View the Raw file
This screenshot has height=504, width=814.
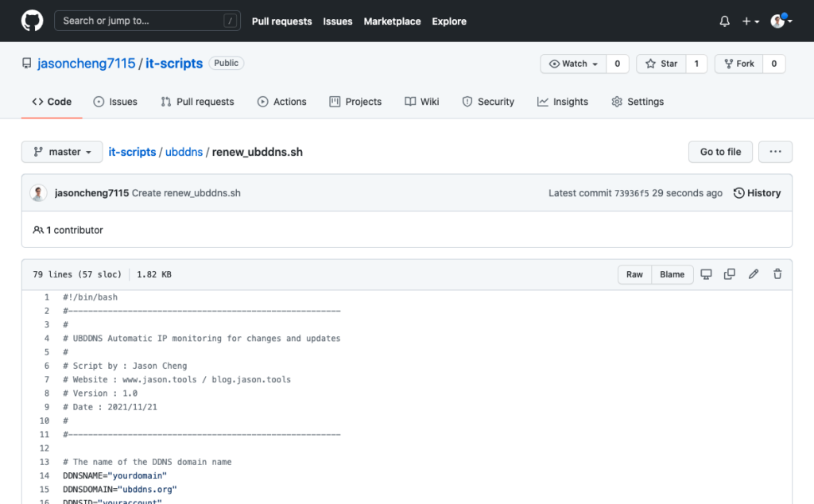pyautogui.click(x=634, y=274)
